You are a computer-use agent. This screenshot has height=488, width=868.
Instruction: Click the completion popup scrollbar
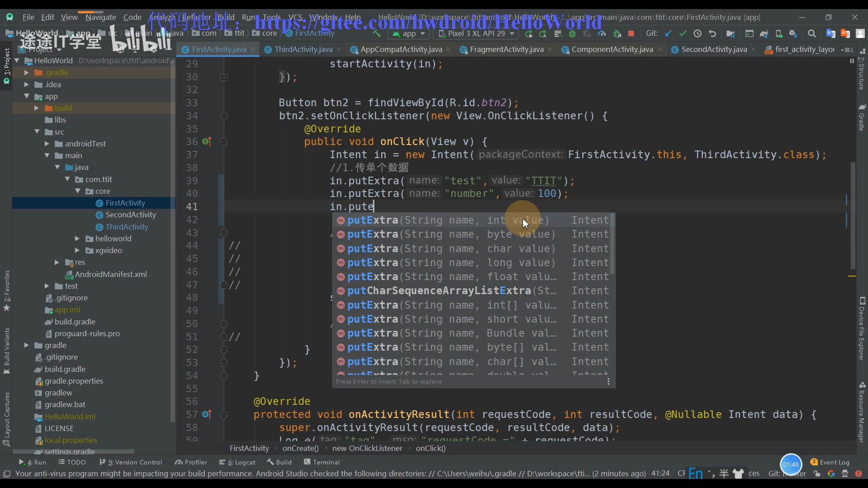[612, 244]
